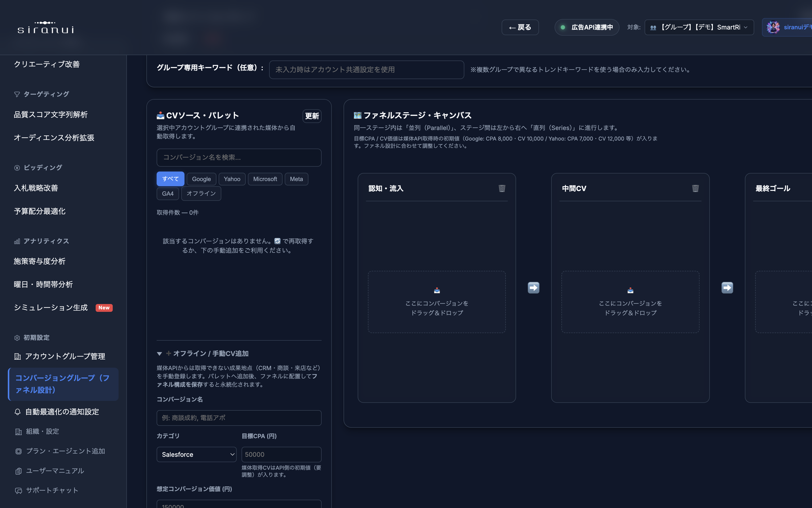
Task: Click the グループ専用キーワード input field
Action: [366, 70]
